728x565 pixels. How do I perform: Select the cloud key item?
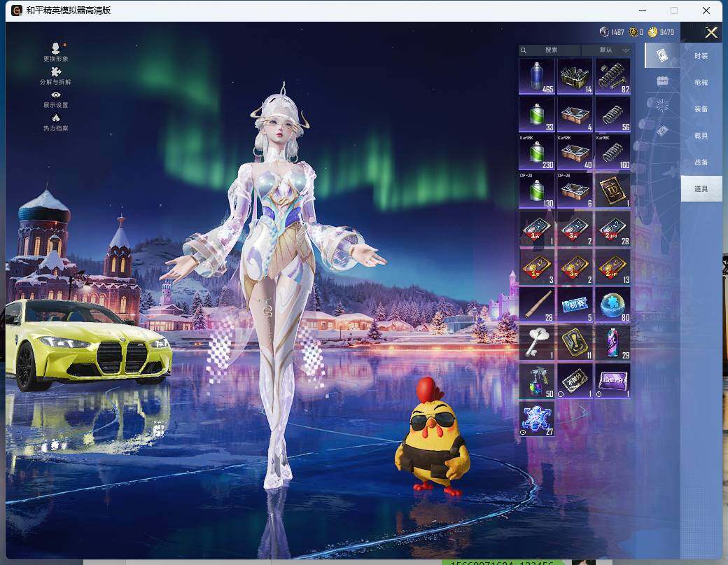[x=537, y=342]
